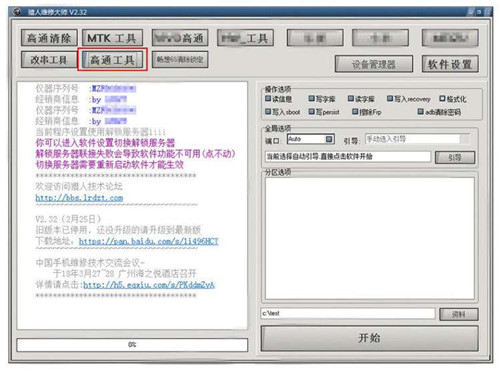Enable 写入recovery checkbox
The image size is (500, 372).
[x=390, y=99]
